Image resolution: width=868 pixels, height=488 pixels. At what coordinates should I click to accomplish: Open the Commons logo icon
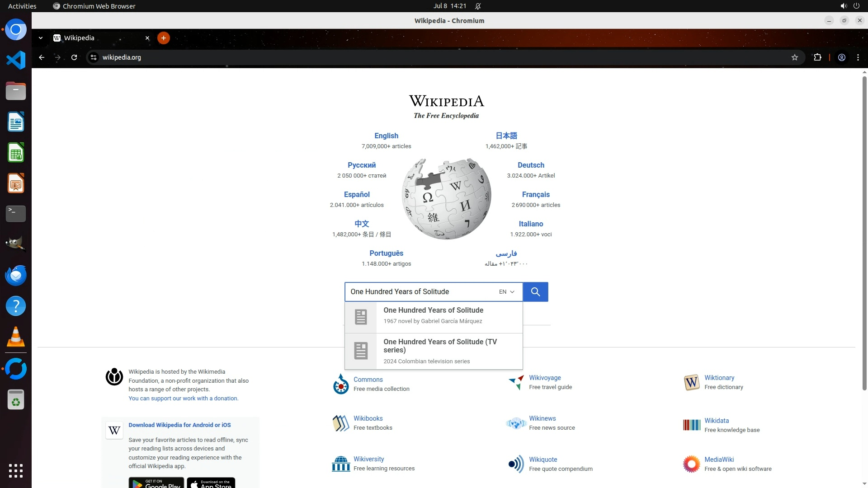[x=341, y=384]
